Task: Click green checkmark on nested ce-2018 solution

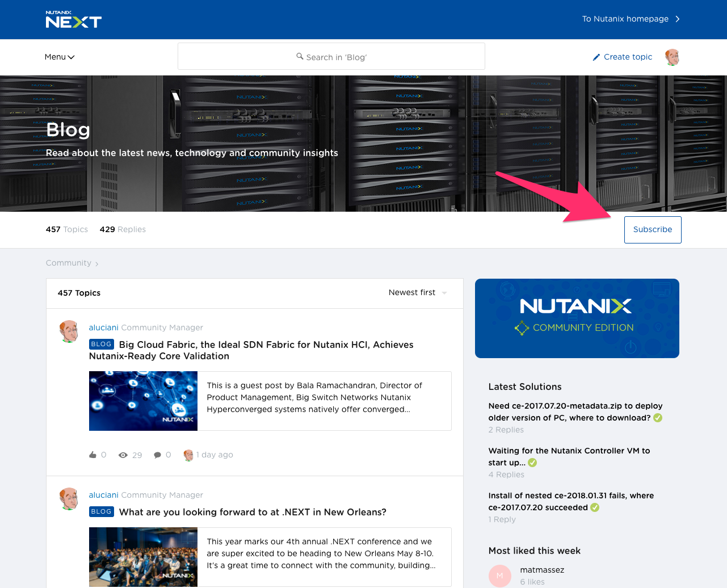Action: coord(595,507)
